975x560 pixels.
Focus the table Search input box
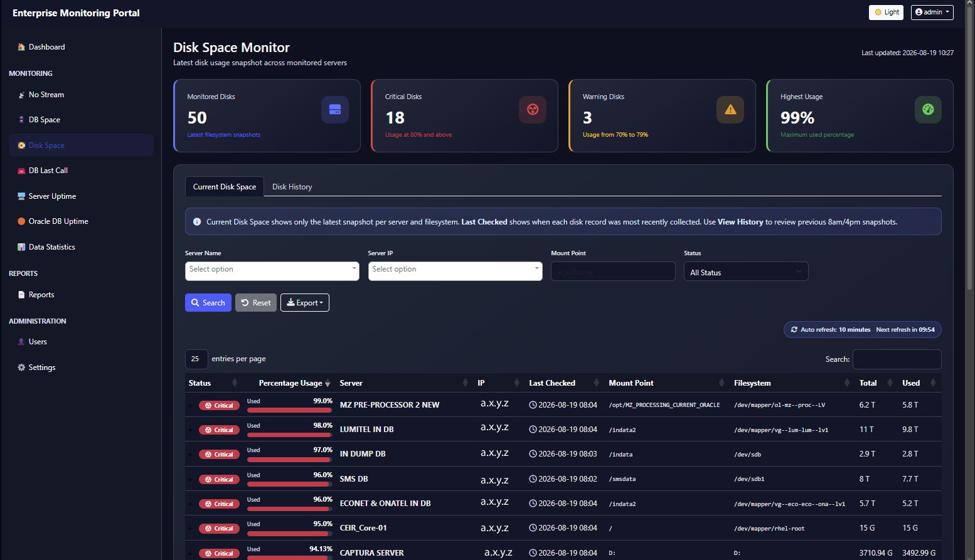pyautogui.click(x=897, y=359)
